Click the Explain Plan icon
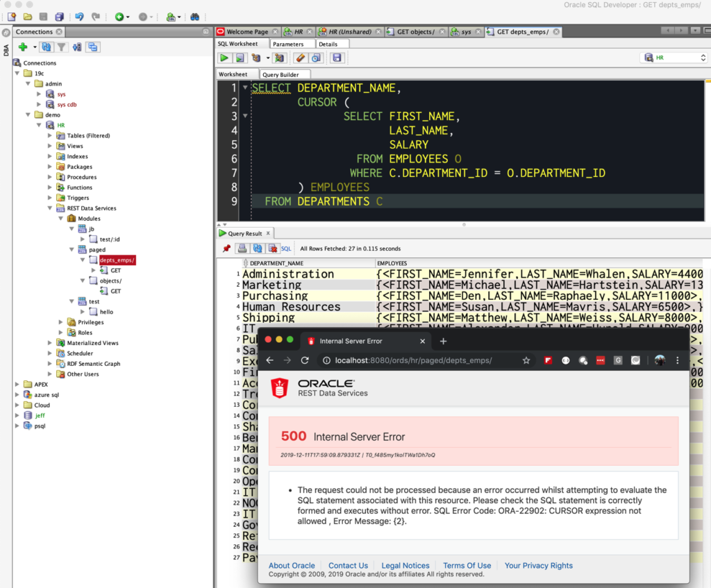 click(256, 58)
